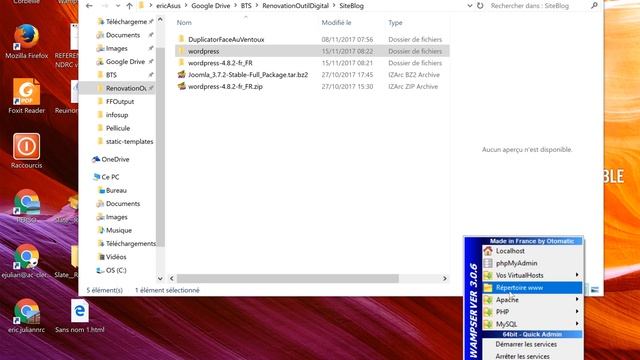Open the Raccourcis desktop icon
Screen dimensions: 640x360
pos(27,151)
